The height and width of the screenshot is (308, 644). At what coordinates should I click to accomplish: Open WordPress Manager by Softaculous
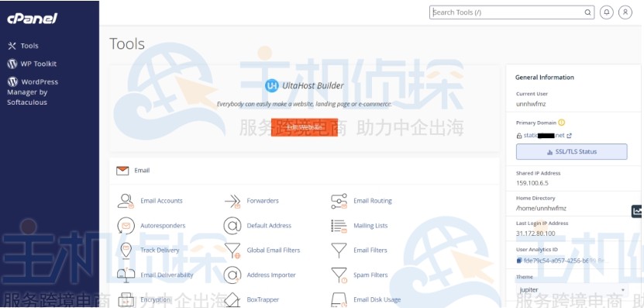(x=33, y=92)
